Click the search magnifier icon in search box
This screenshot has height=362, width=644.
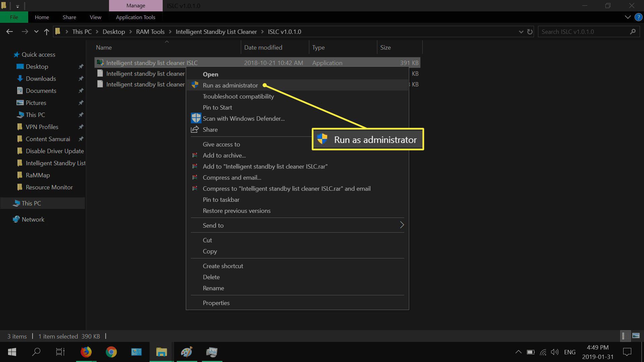633,32
